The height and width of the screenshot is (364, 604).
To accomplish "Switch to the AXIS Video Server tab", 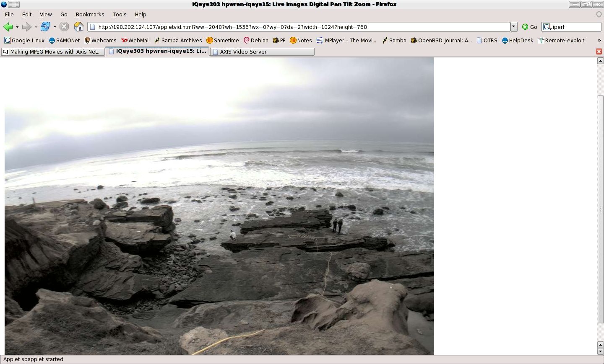I will point(262,52).
